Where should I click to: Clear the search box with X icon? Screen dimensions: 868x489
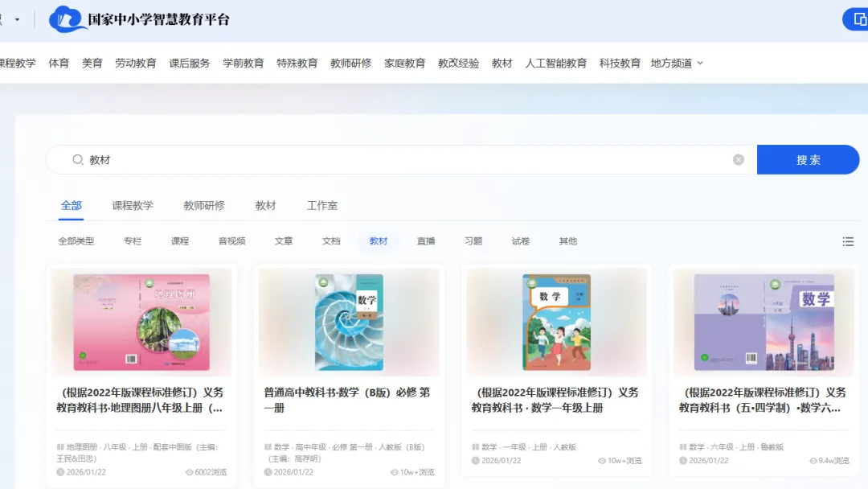pyautogui.click(x=739, y=159)
